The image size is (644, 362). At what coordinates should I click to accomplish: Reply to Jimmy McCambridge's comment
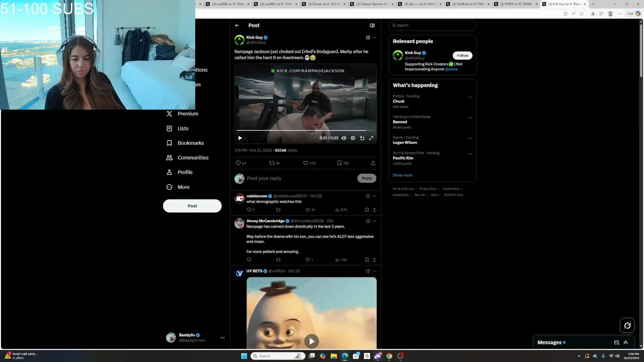click(249, 260)
